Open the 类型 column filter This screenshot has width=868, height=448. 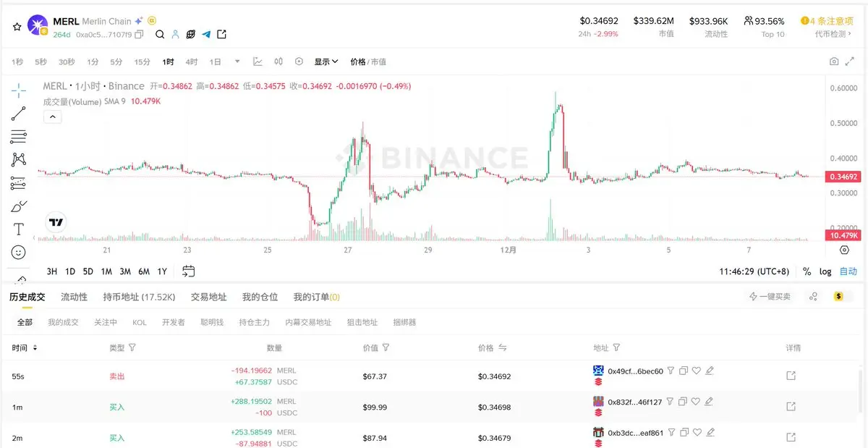pyautogui.click(x=132, y=348)
